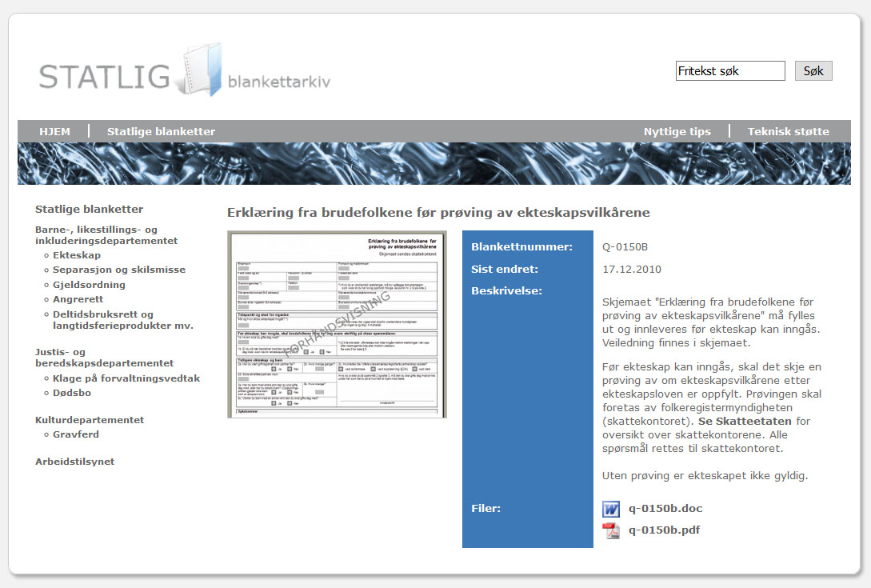Select Dødsbo in the sidebar
Viewport: 871px width, 588px height.
pyautogui.click(x=73, y=393)
